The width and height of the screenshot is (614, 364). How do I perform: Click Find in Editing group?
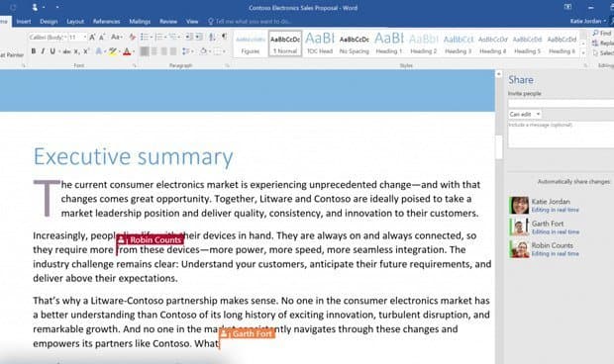pyautogui.click(x=602, y=34)
